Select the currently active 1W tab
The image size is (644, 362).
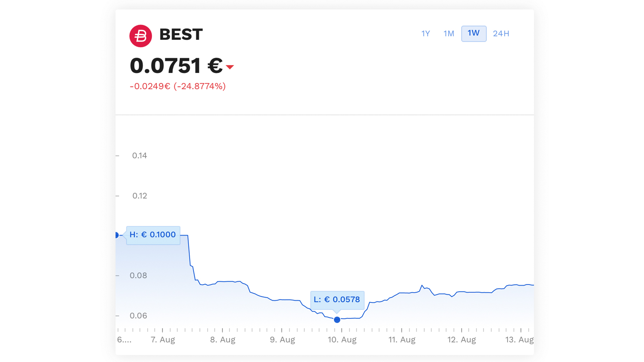coord(474,33)
